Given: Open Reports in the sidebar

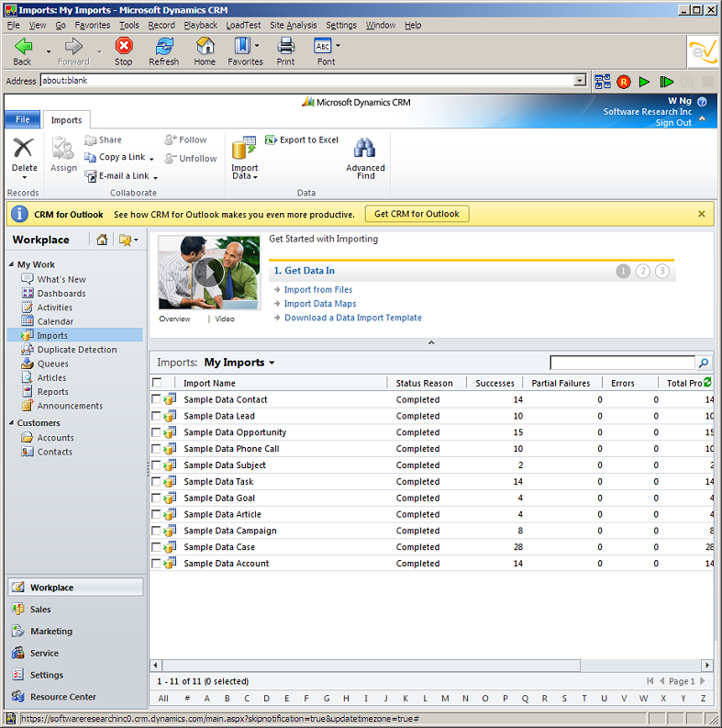Looking at the screenshot, I should point(53,392).
